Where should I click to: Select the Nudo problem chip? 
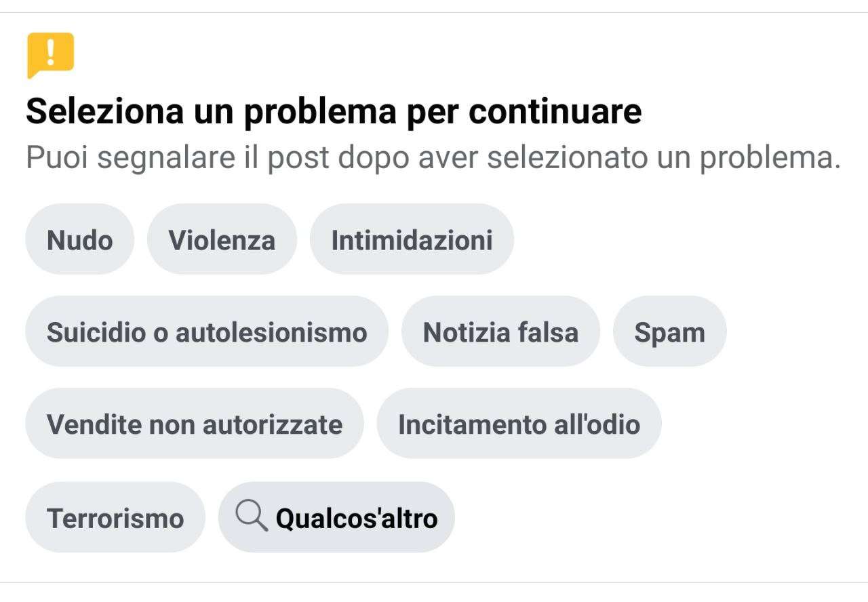click(x=80, y=239)
